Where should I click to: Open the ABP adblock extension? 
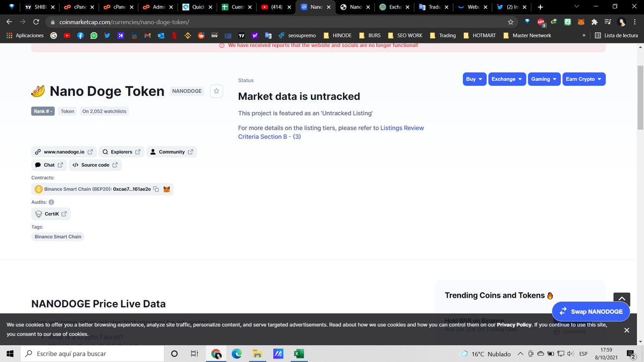541,23
